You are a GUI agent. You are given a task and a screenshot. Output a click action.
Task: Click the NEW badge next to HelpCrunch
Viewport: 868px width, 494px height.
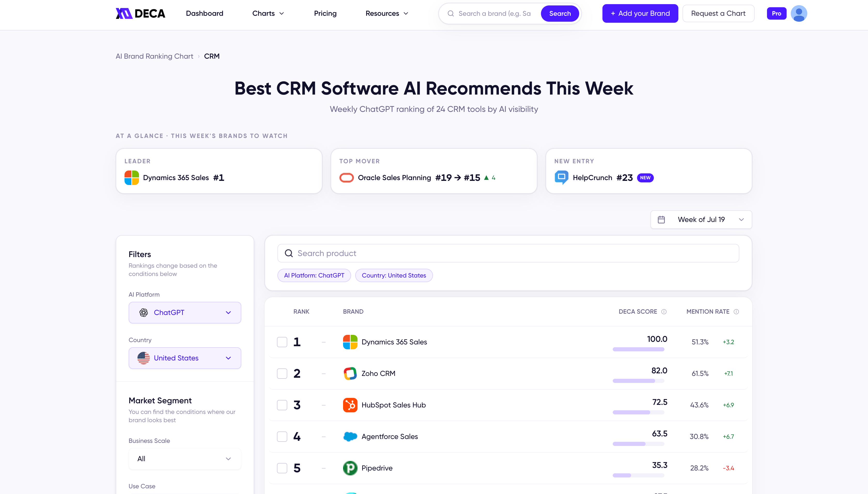[645, 178]
